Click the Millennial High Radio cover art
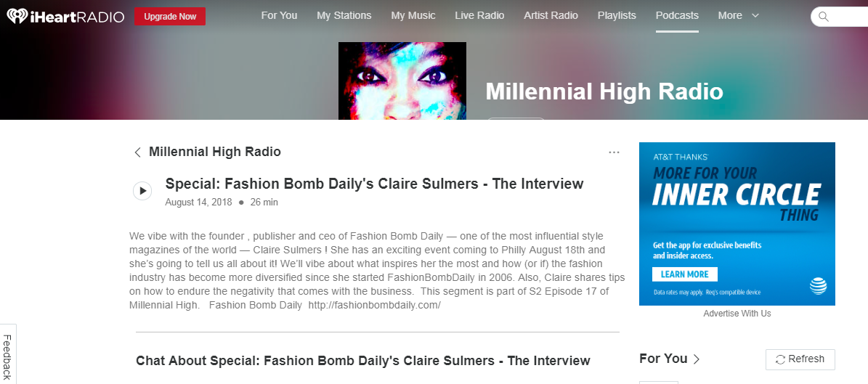Image resolution: width=868 pixels, height=384 pixels. coord(402,81)
